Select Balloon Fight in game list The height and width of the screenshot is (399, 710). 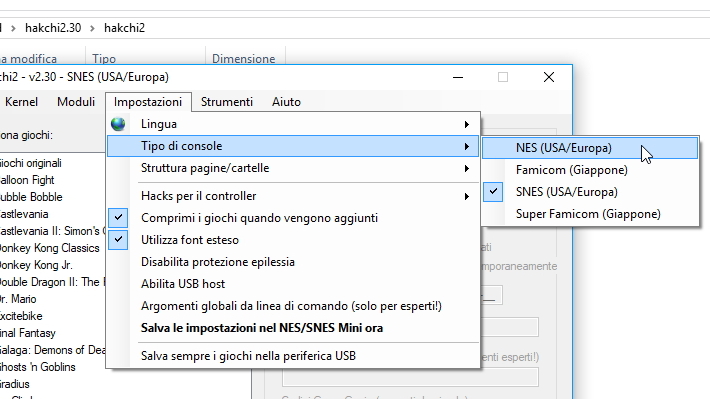(x=27, y=180)
